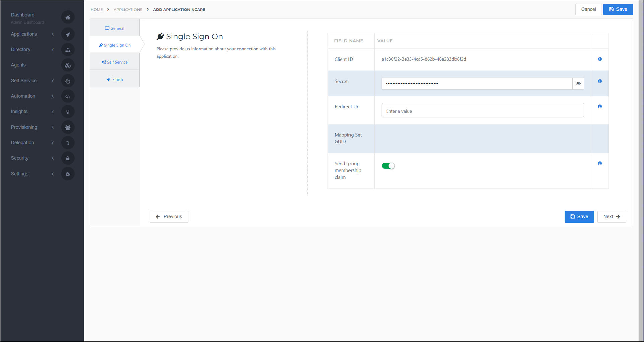Click the Security lock icon
The width and height of the screenshot is (644, 342).
[68, 158]
